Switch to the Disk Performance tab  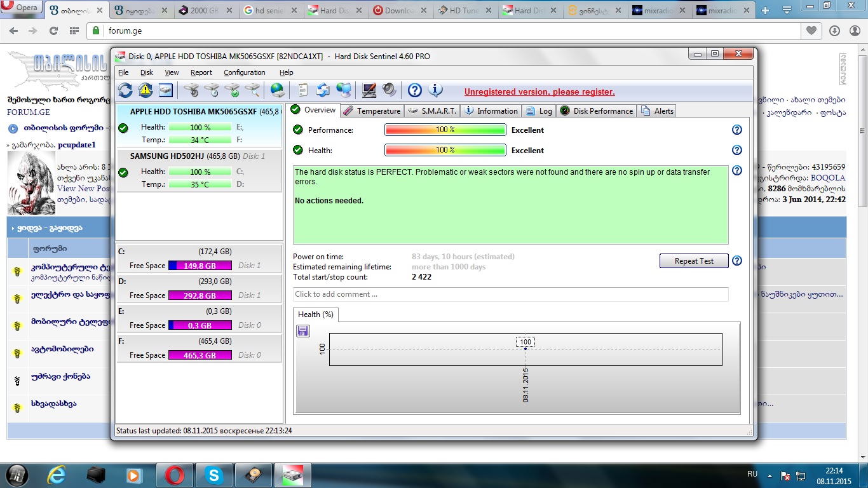[x=597, y=111]
